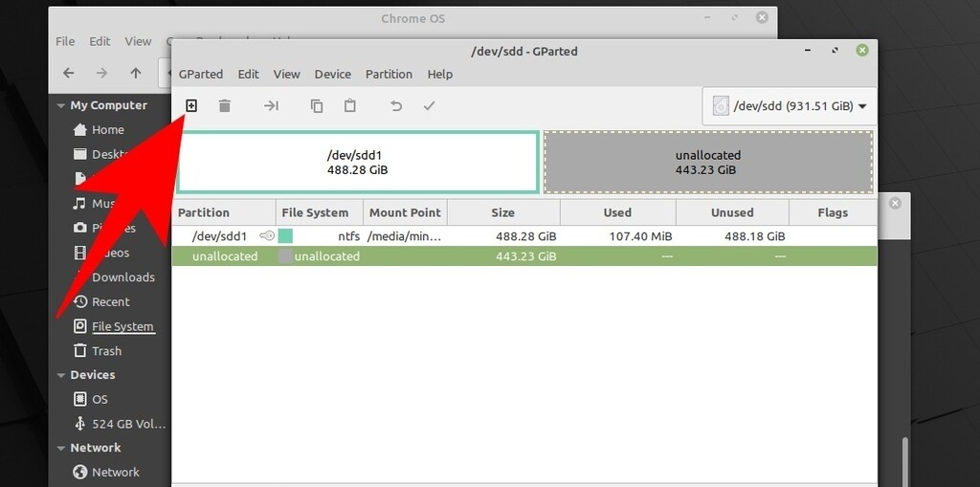Click the Apply all operations checkmark
The height and width of the screenshot is (487, 980).
coord(429,105)
